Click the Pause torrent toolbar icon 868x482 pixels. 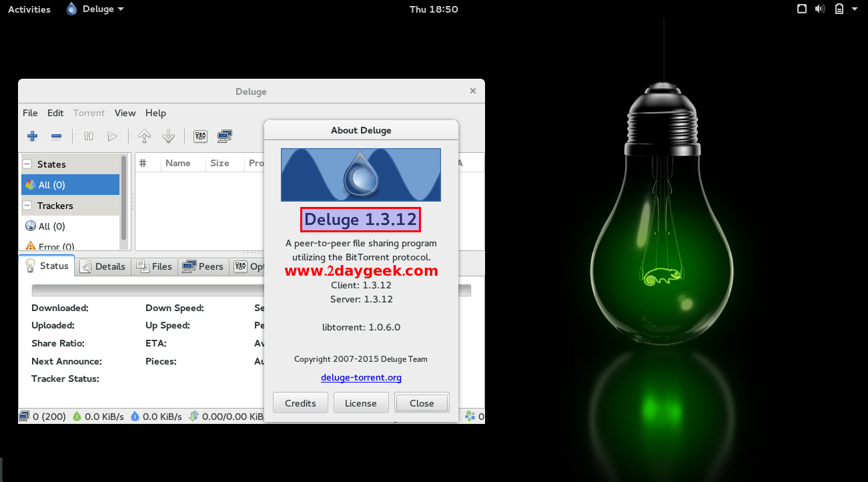(x=89, y=136)
